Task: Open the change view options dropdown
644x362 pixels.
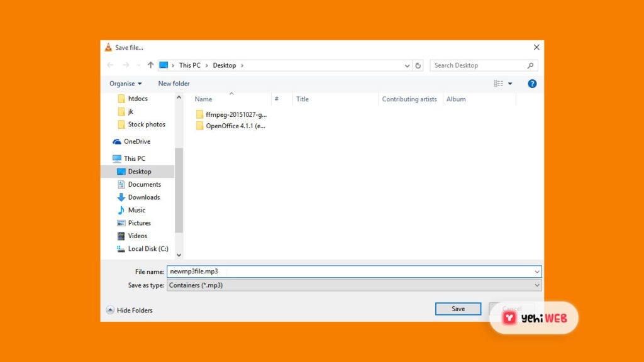Action: (x=510, y=84)
